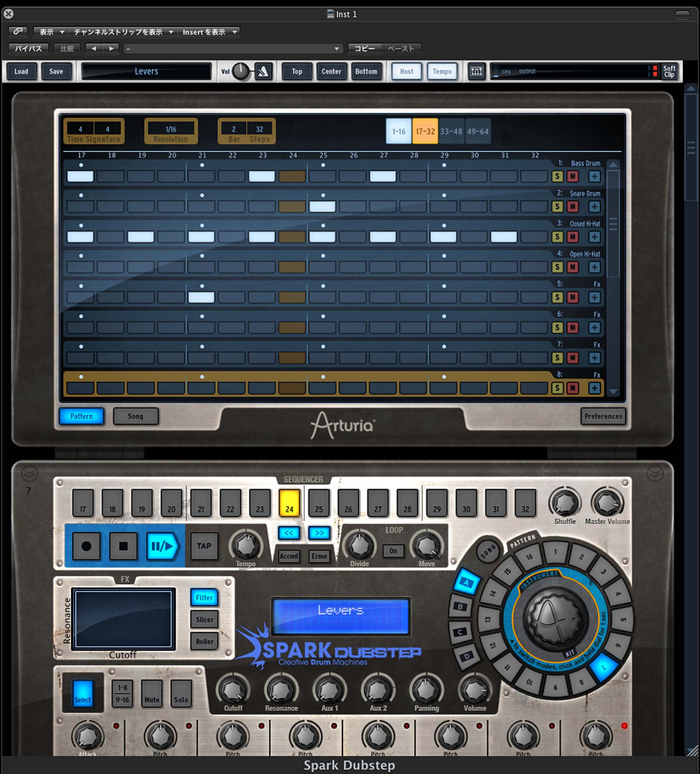Open the 表示 dropdown menu
Screen dimensions: 700x774
[x=51, y=32]
